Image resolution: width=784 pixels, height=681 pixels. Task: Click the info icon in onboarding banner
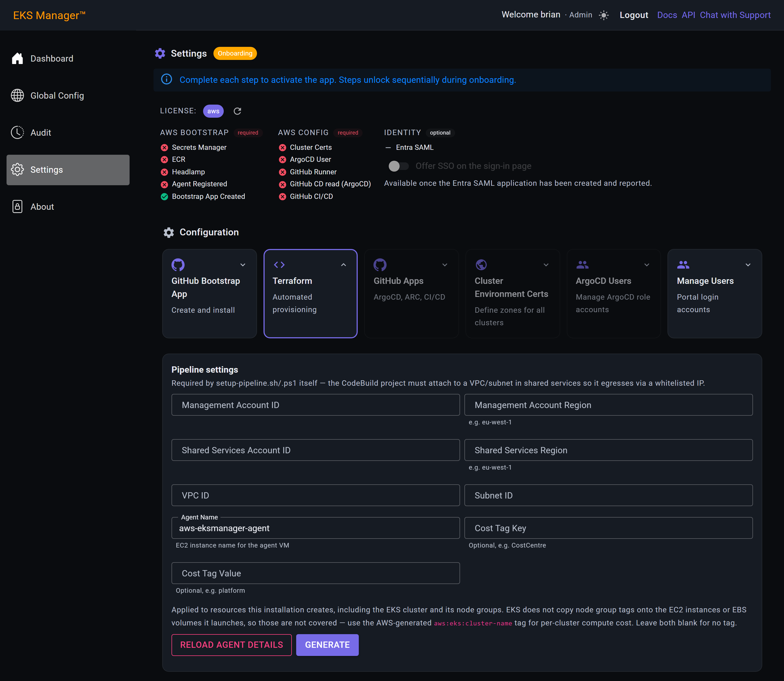pyautogui.click(x=166, y=80)
